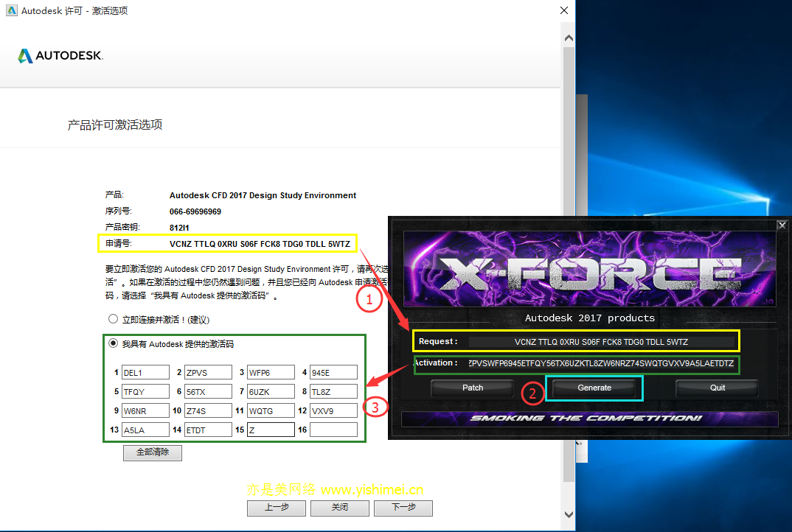792x532 pixels.
Task: Click activation code field 12 containing VXV9
Action: coord(333,411)
